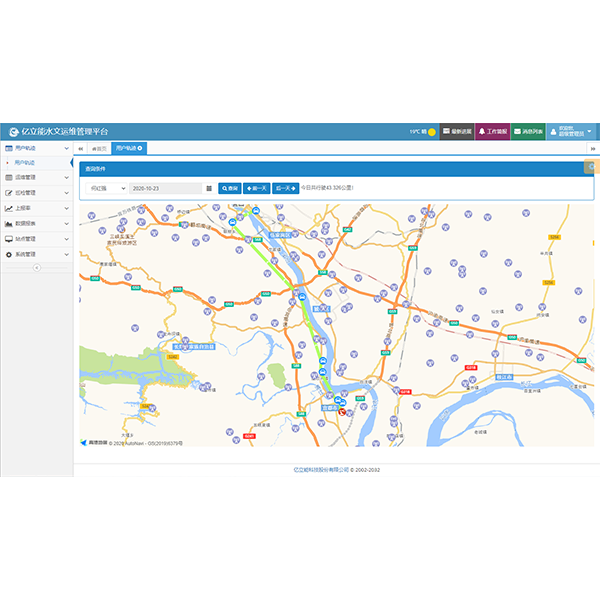The image size is (600, 600).
Task: Open the company link in footer
Action: [x=321, y=470]
